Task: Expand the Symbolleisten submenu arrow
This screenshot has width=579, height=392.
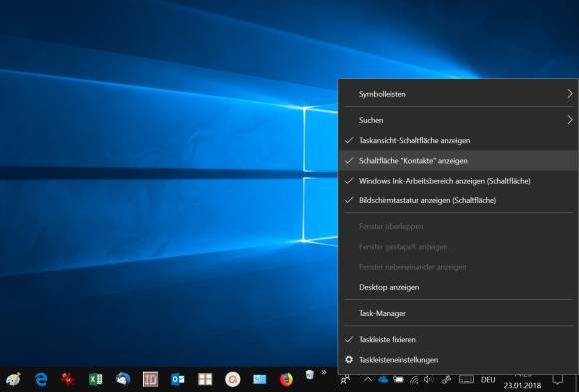Action: [570, 94]
